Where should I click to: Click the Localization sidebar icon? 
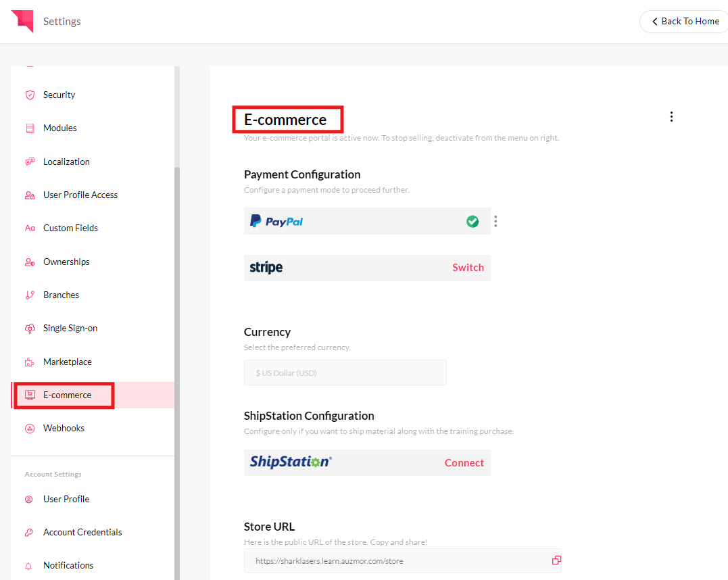click(x=30, y=162)
